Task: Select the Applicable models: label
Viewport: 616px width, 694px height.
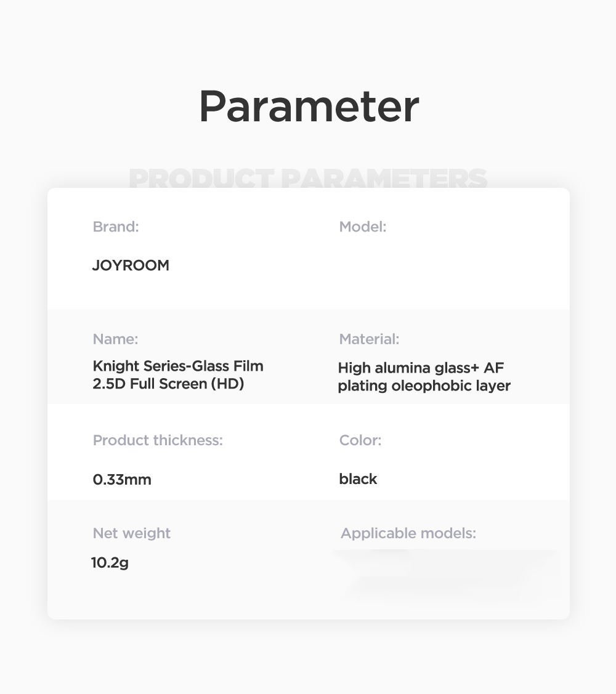Action: click(408, 533)
